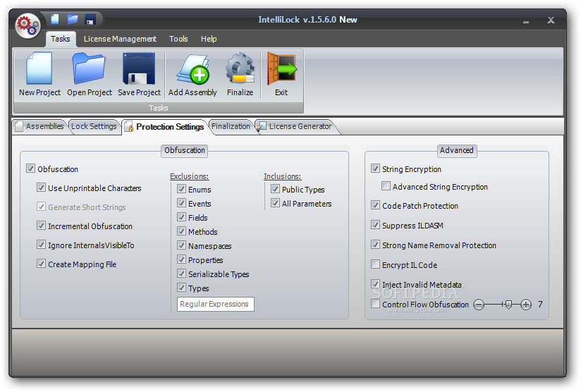Open the Tasks ribbon tab

tap(61, 39)
